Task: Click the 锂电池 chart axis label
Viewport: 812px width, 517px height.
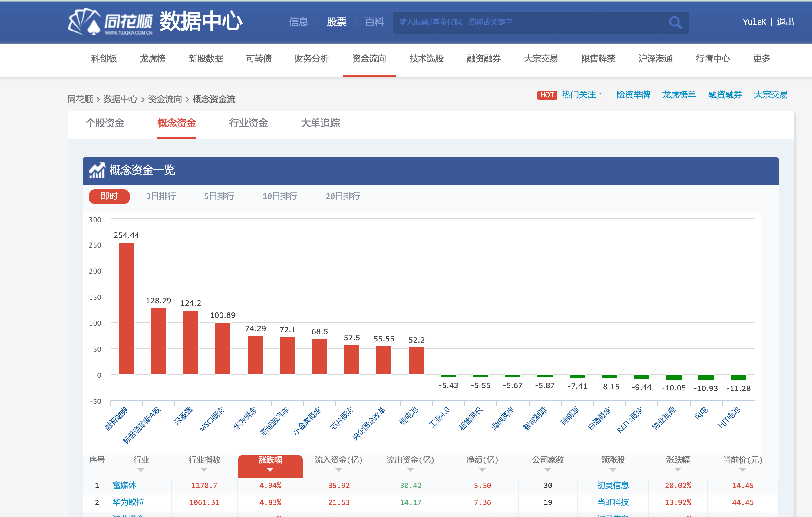Action: pos(409,416)
